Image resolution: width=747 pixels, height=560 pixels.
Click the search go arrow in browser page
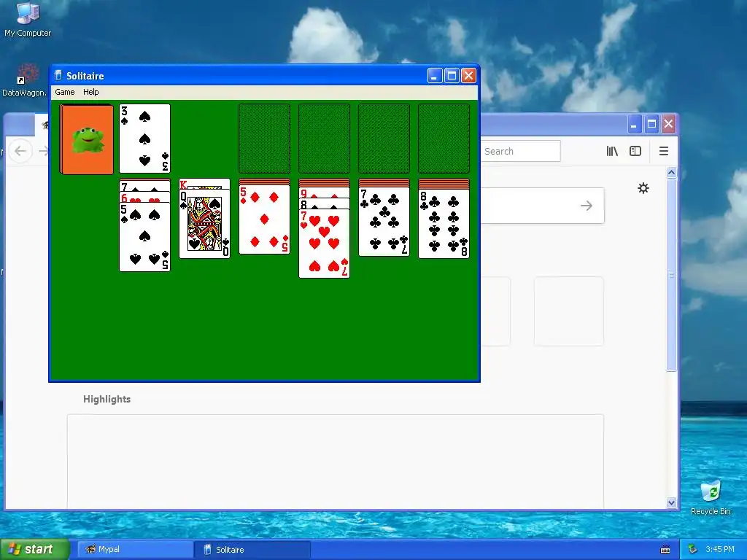(587, 206)
